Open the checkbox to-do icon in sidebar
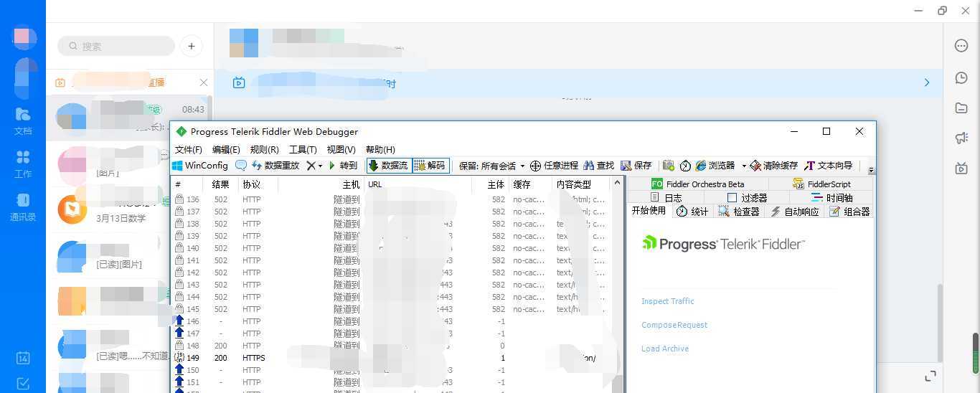Viewport: 980px width, 393px height. (23, 383)
